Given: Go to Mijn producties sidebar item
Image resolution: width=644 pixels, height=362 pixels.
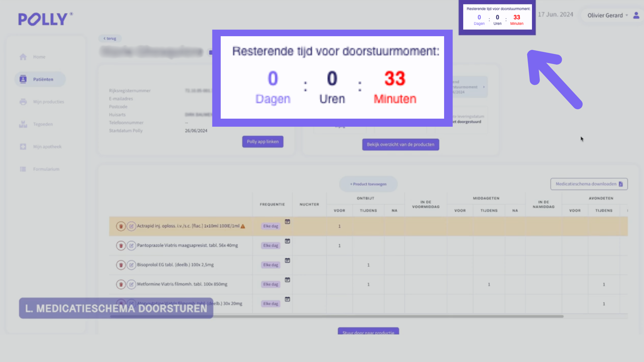Looking at the screenshot, I should click(48, 102).
